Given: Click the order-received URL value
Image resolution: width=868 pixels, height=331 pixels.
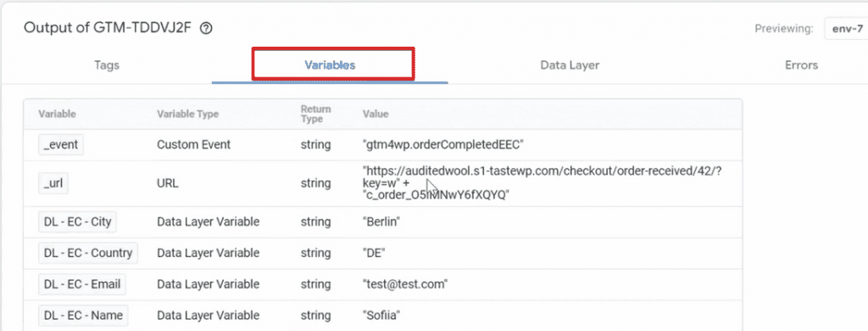Looking at the screenshot, I should [542, 183].
